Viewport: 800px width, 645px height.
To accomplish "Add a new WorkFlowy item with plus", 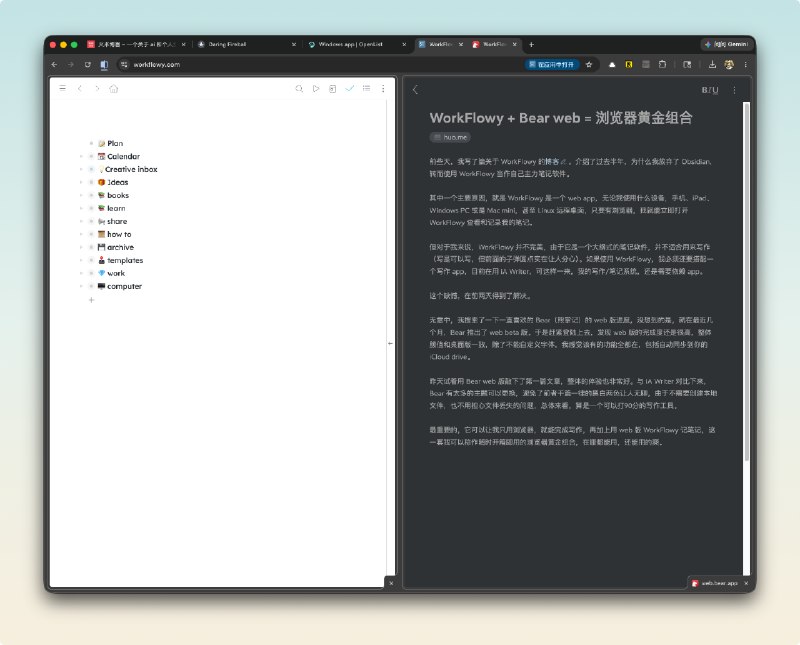I will [x=91, y=300].
